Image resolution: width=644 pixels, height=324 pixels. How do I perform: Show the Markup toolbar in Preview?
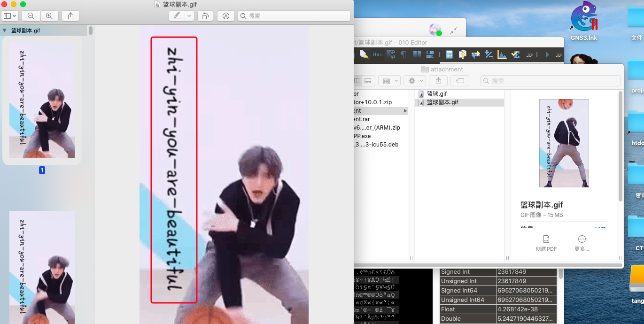(x=226, y=16)
